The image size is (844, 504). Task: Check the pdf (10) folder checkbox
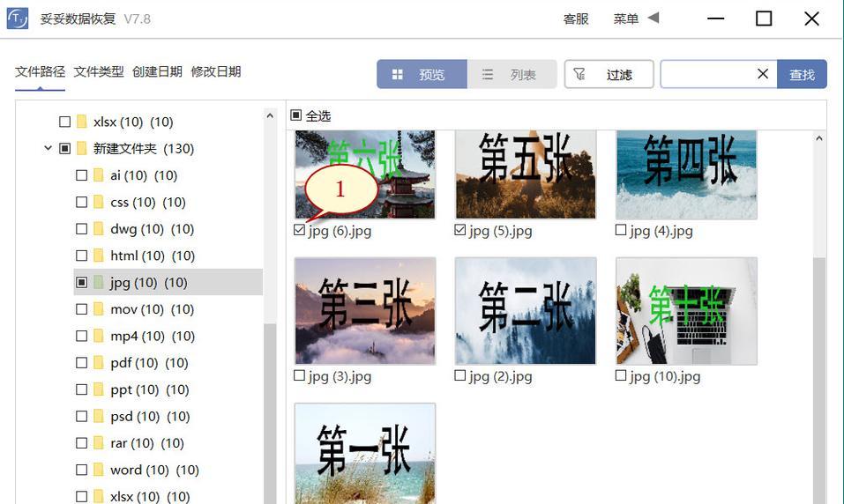(x=81, y=362)
